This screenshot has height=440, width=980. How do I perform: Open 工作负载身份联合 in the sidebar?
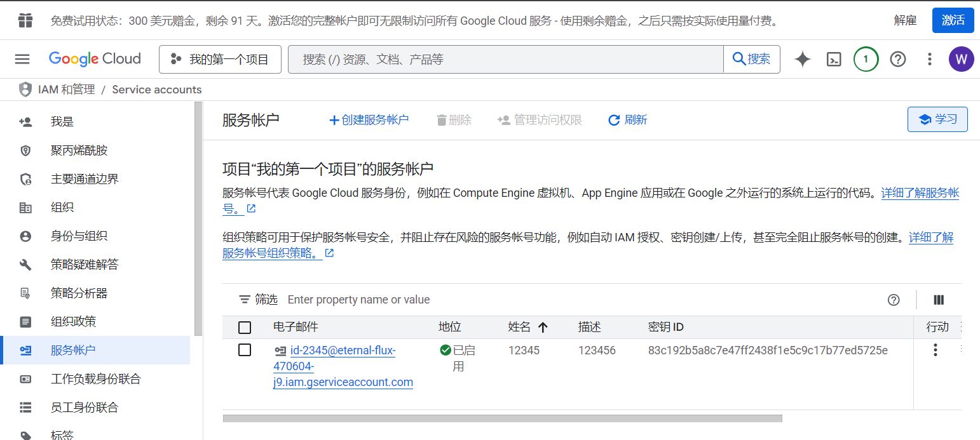click(95, 379)
